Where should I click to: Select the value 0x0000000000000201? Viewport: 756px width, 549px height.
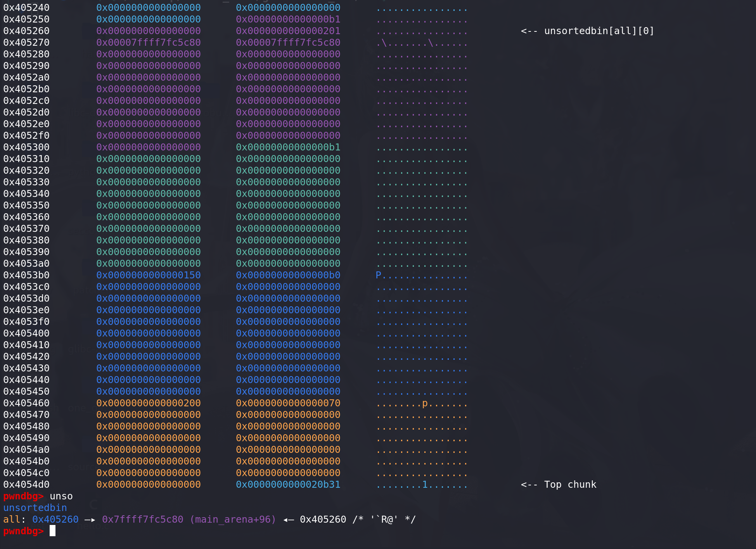pyautogui.click(x=288, y=31)
